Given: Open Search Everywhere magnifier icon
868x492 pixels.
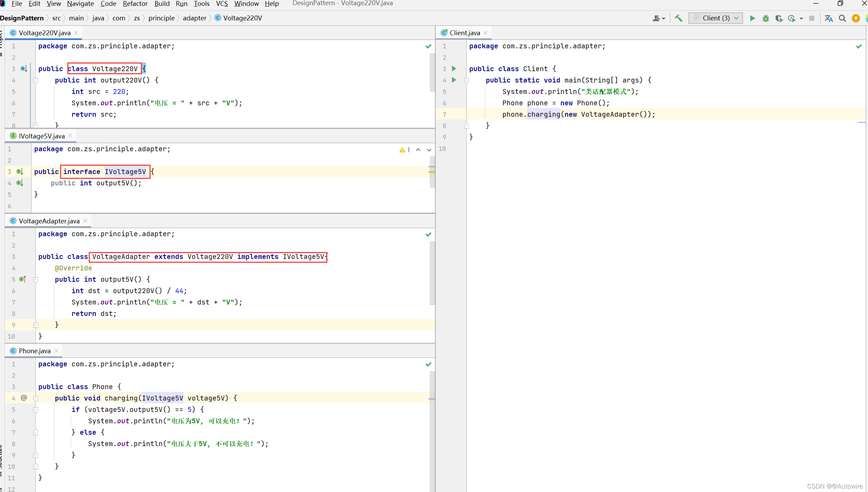Looking at the screenshot, I should pos(842,18).
